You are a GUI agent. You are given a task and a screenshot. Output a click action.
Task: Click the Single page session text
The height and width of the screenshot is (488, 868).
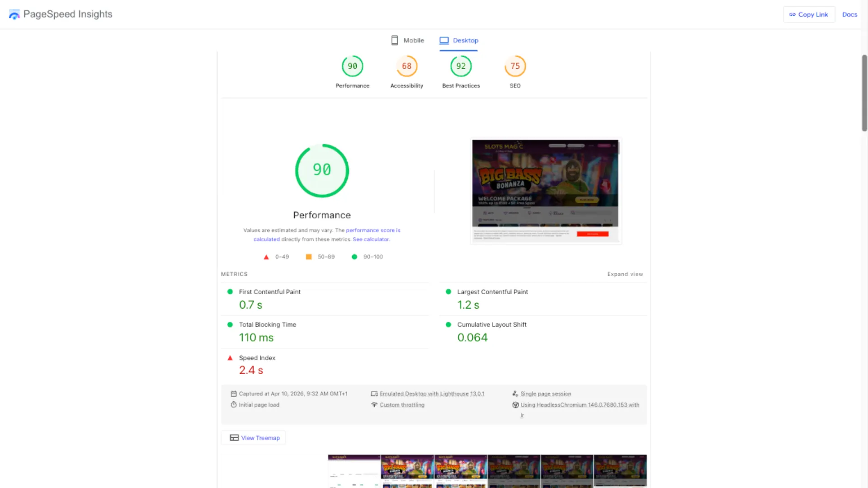coord(546,394)
